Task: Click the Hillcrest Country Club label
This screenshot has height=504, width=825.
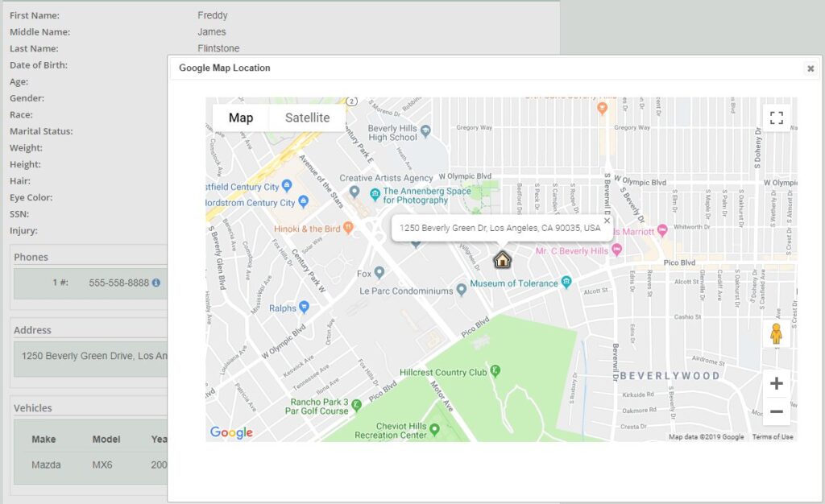Action: coord(443,373)
